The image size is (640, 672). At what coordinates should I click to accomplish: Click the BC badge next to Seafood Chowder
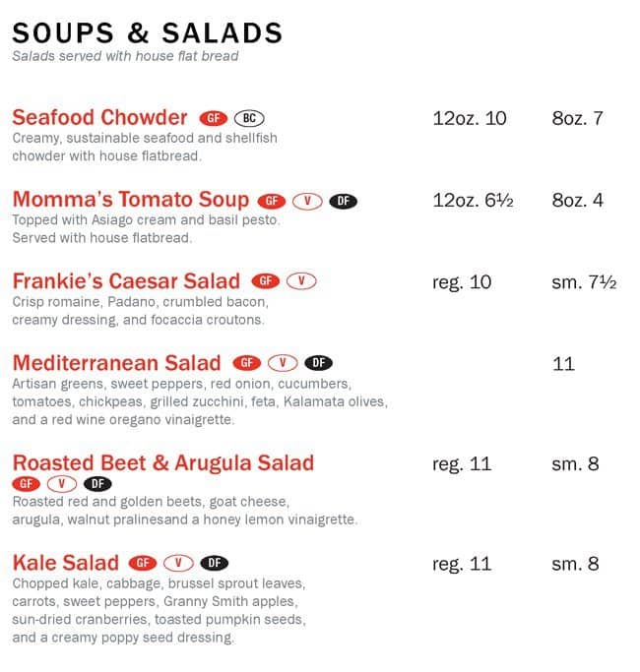pos(249,119)
